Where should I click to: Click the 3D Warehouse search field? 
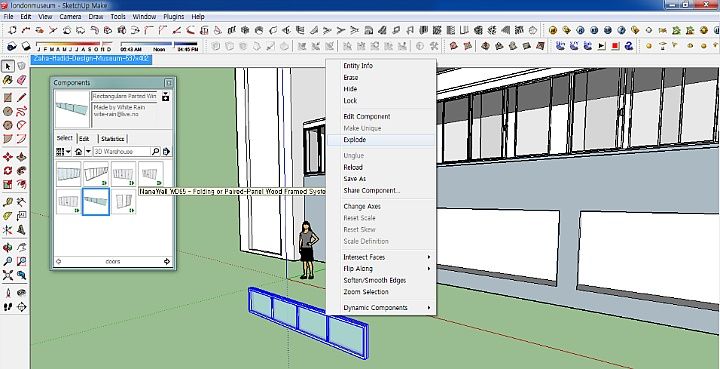click(x=121, y=151)
